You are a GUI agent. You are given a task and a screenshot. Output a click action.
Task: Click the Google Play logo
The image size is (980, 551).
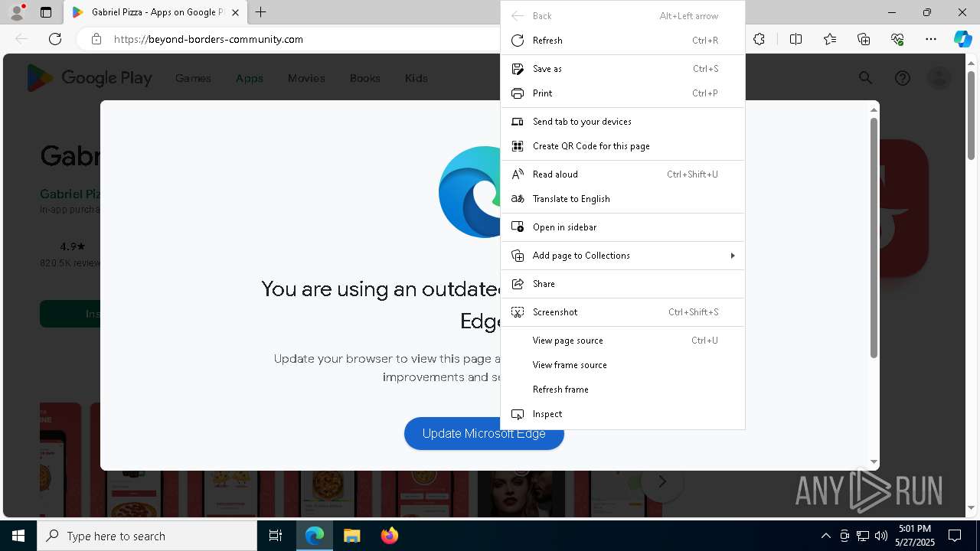[x=90, y=78]
